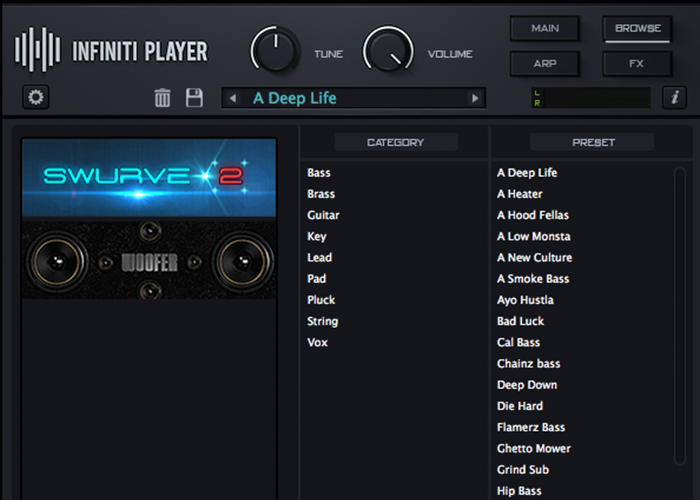700x500 pixels.
Task: Click the A Deep Life preset name display
Action: [353, 98]
